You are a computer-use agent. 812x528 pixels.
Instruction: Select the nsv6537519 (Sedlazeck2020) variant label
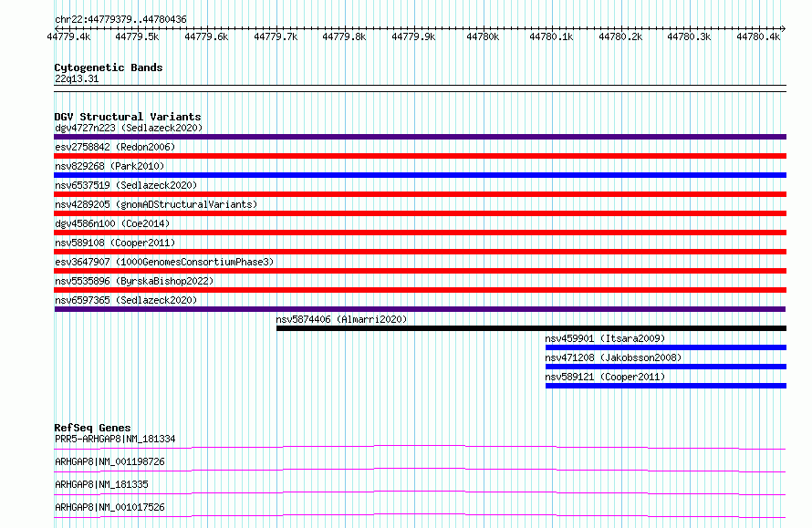(126, 185)
